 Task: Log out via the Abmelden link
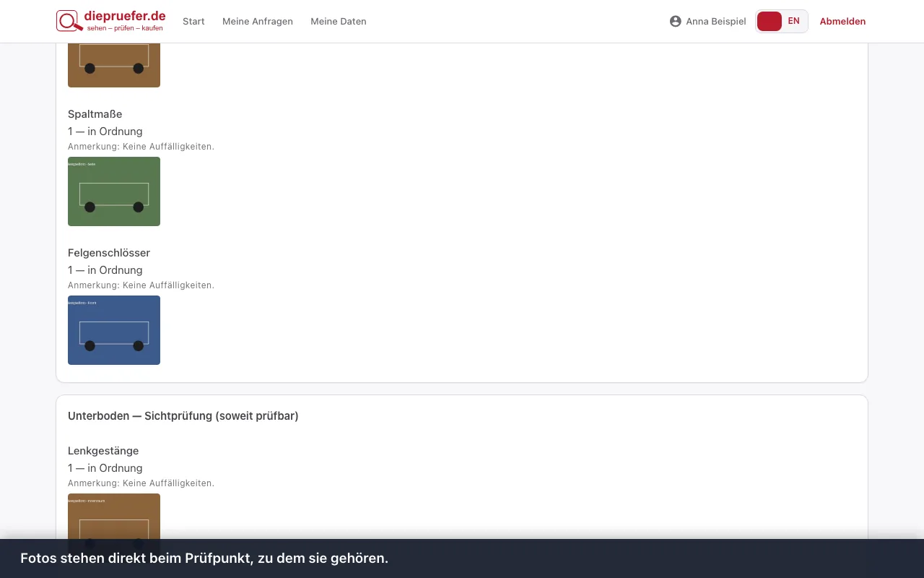(x=842, y=22)
